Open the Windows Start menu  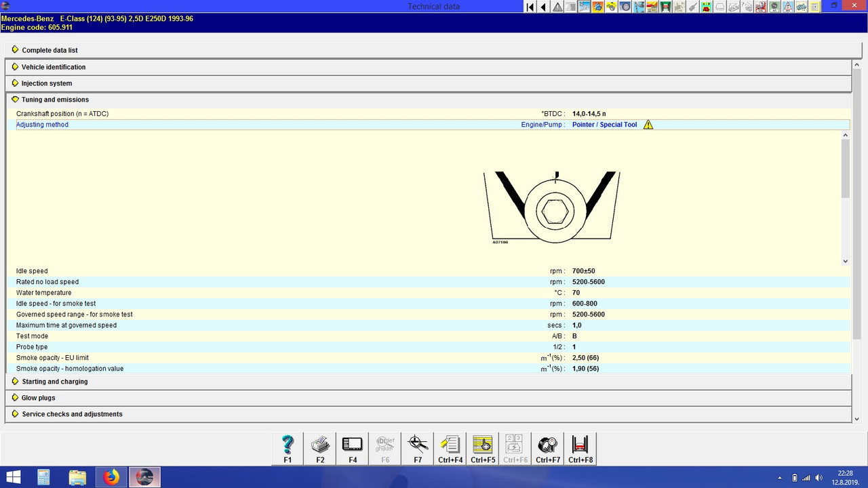tap(14, 477)
